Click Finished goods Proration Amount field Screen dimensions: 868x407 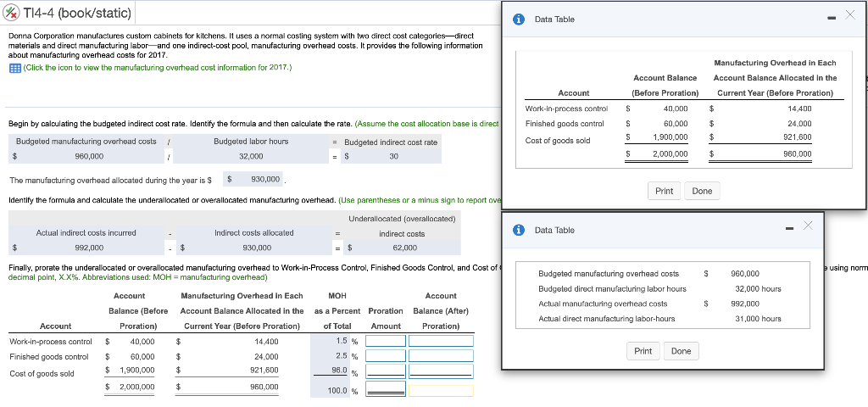pos(386,355)
